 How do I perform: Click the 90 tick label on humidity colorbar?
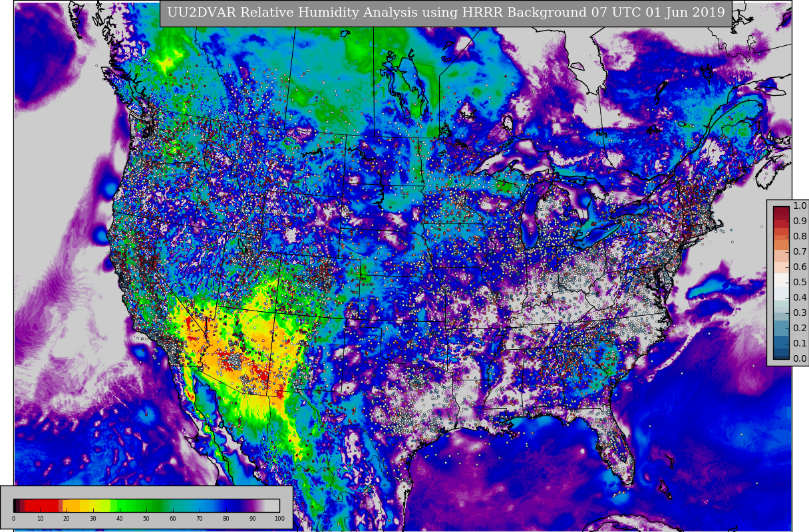pos(253,519)
